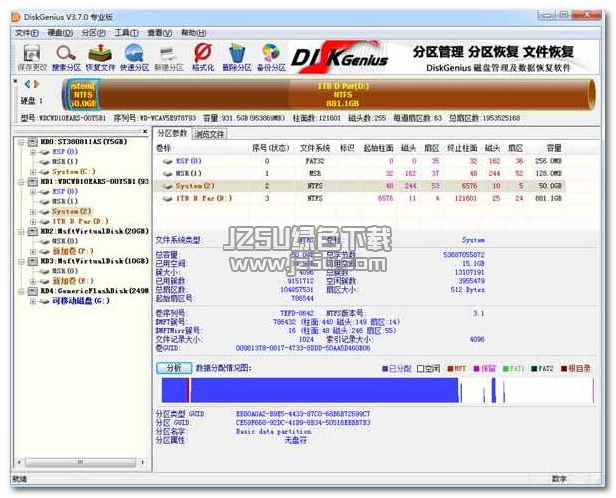Open the 文件(F) menu
Image resolution: width=616 pixels, height=498 pixels.
[x=26, y=33]
